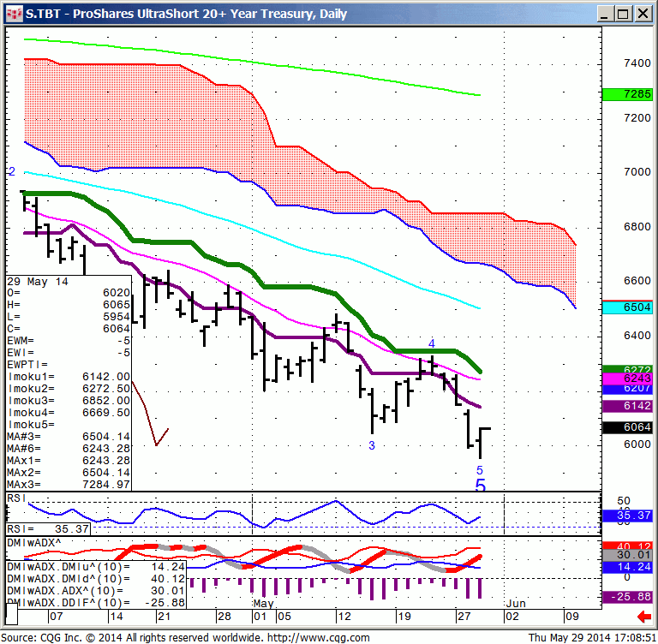658x644 pixels.
Task: Click the Imoku2= 6272.50 row
Action: (69, 389)
